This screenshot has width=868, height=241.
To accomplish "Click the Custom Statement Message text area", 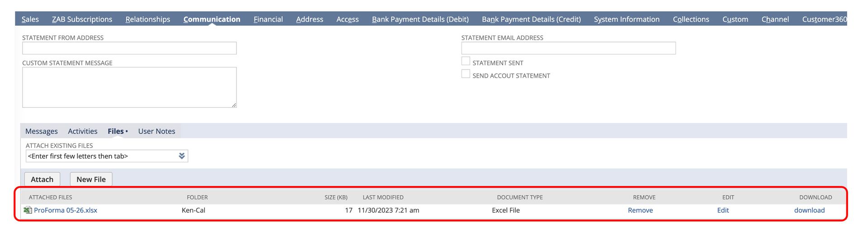I will coord(129,87).
